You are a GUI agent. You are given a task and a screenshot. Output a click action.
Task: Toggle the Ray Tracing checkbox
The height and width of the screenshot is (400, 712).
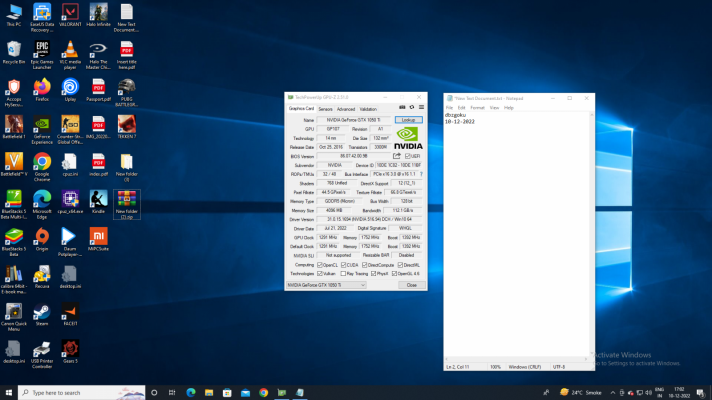coord(343,274)
